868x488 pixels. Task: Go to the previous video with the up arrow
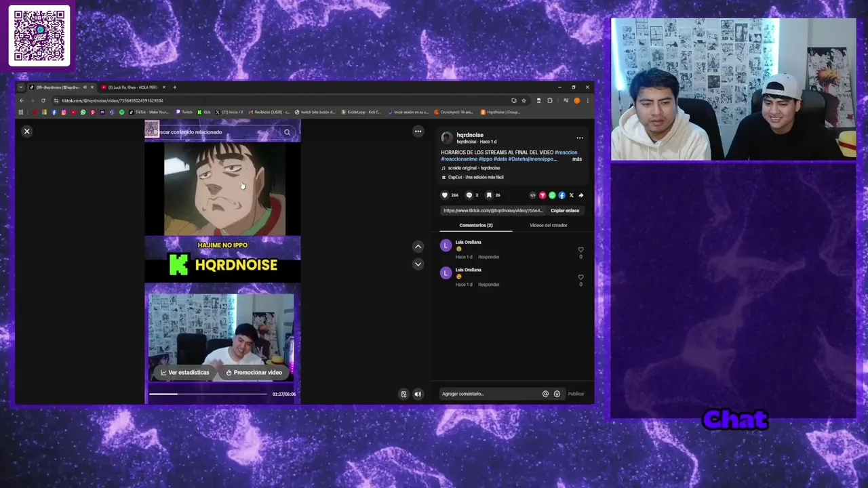pos(418,247)
